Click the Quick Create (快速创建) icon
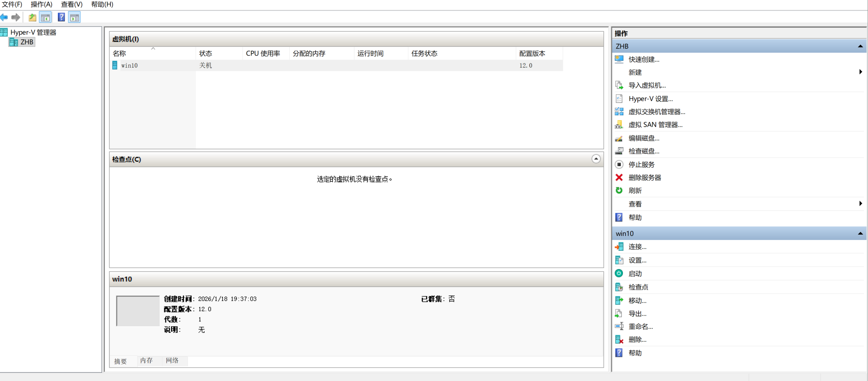Screen dimensions: 868x381 click(619, 59)
